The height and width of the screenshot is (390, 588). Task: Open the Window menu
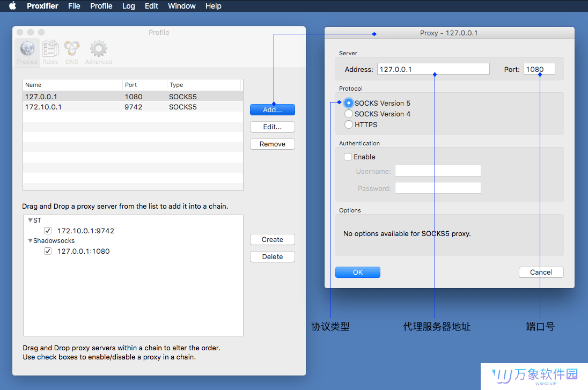[x=182, y=6]
